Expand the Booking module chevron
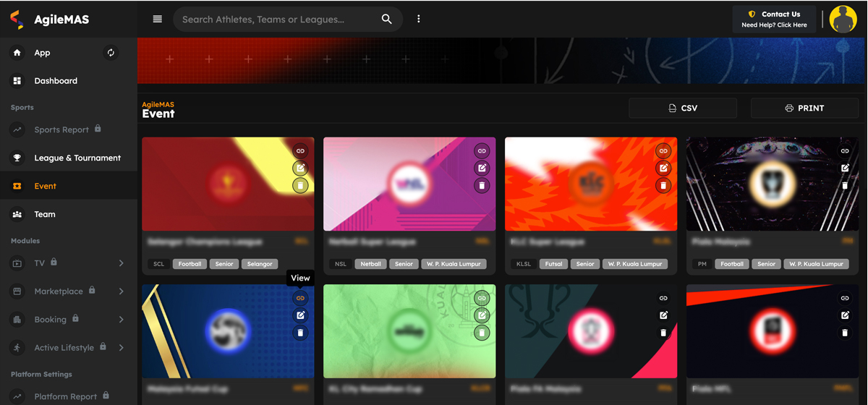The image size is (868, 405). tap(121, 320)
